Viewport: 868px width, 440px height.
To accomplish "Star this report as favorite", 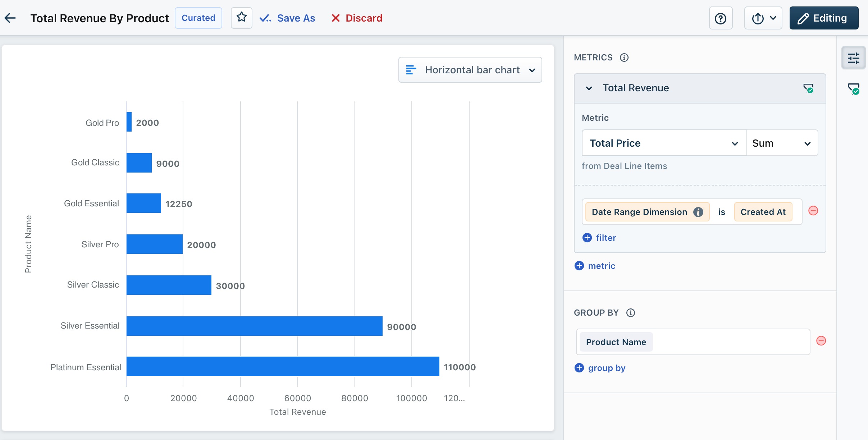I will [x=241, y=18].
